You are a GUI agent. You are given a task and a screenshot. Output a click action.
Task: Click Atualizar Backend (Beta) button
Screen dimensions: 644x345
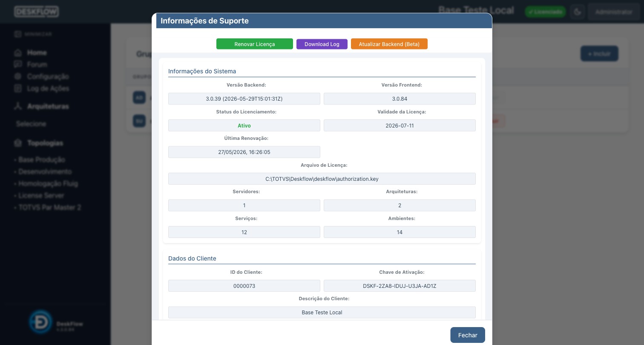click(x=389, y=44)
